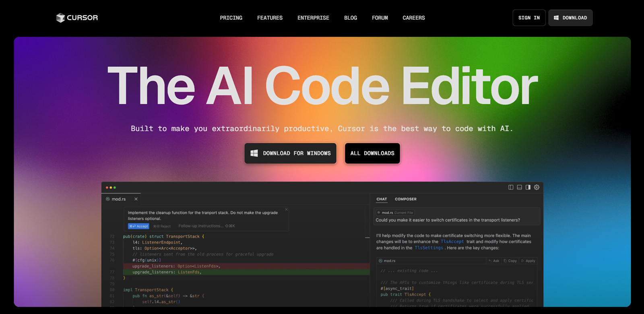
Task: Visit the Forum link
Action: click(x=380, y=18)
